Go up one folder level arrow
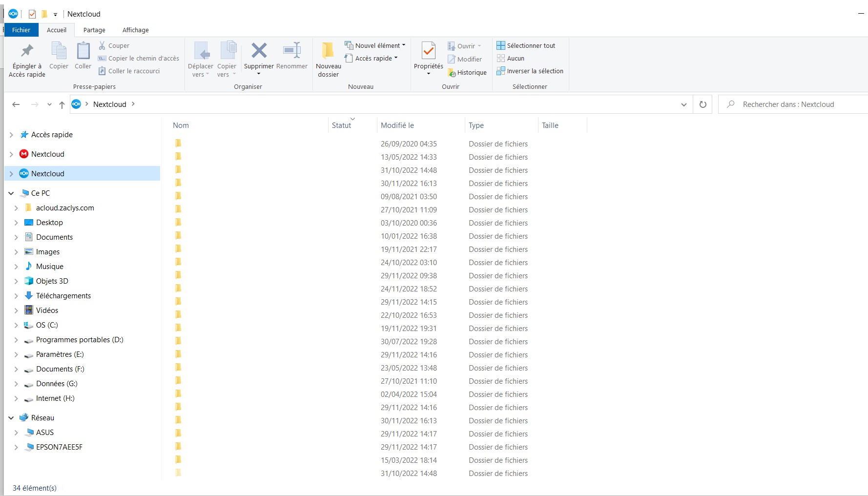 tap(62, 104)
